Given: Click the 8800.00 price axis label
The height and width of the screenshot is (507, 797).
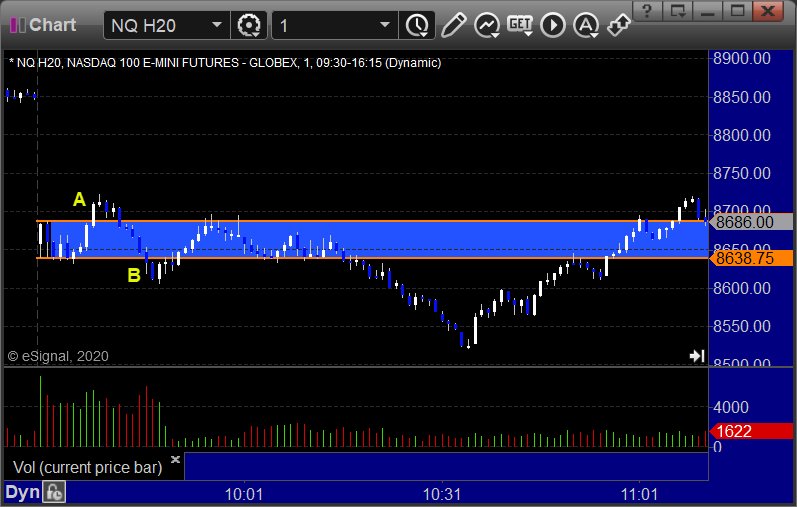Looking at the screenshot, I should click(742, 135).
